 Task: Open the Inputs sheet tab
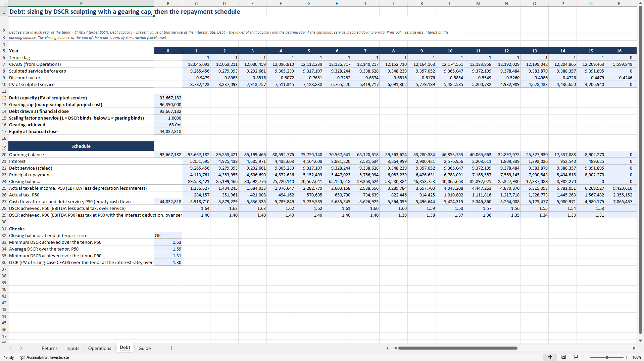73,348
